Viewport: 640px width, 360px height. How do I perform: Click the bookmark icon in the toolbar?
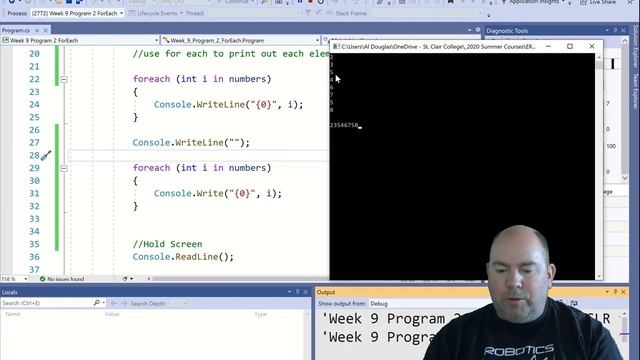451,2
